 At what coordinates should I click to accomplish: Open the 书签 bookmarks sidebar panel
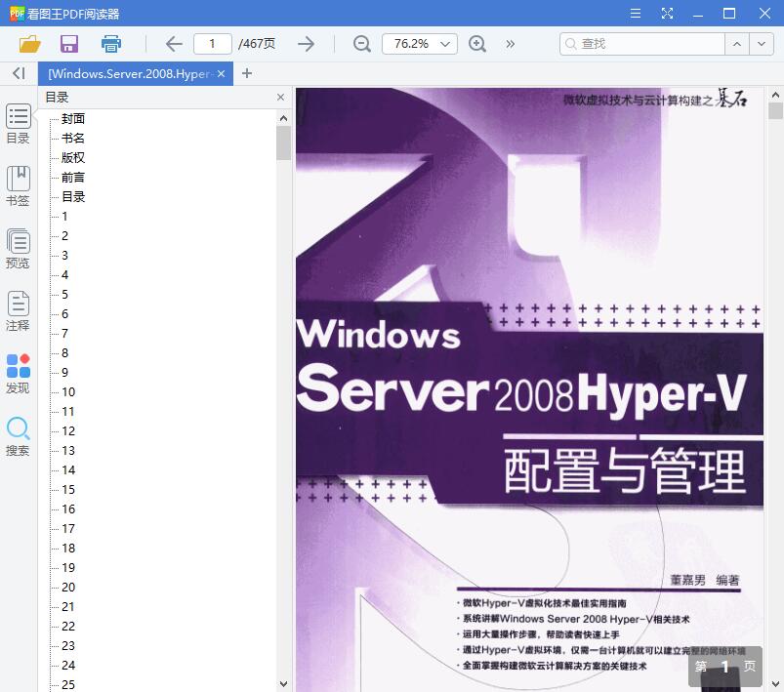(x=18, y=186)
